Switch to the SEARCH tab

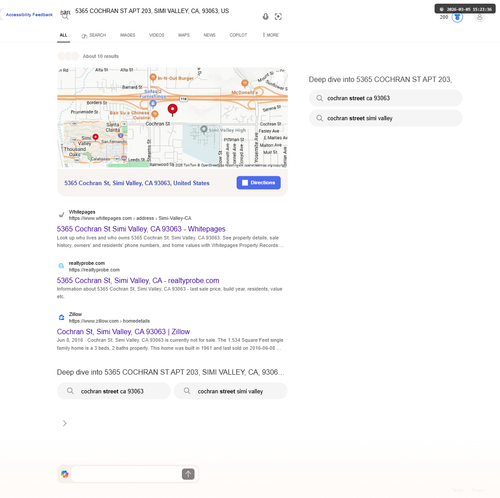pyautogui.click(x=94, y=35)
